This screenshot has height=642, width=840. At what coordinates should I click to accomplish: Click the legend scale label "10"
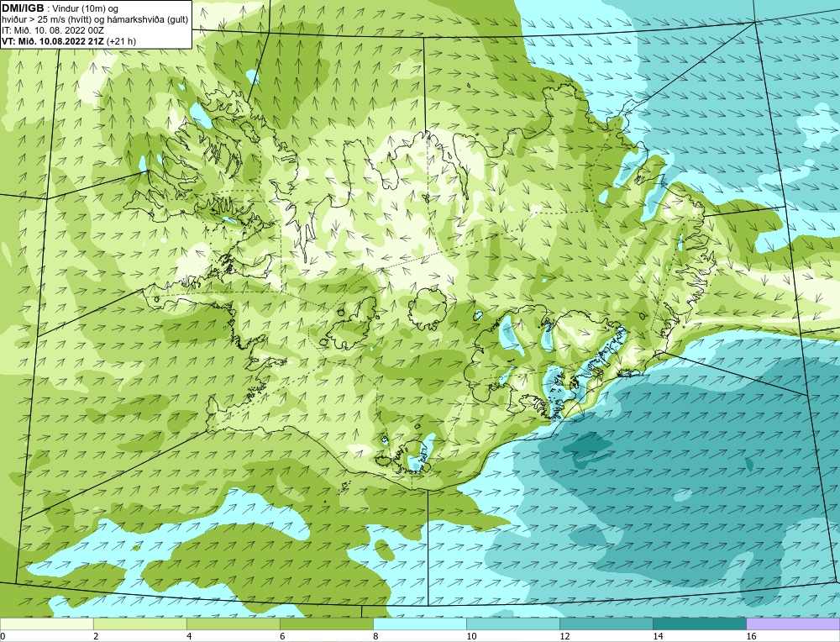(x=471, y=636)
